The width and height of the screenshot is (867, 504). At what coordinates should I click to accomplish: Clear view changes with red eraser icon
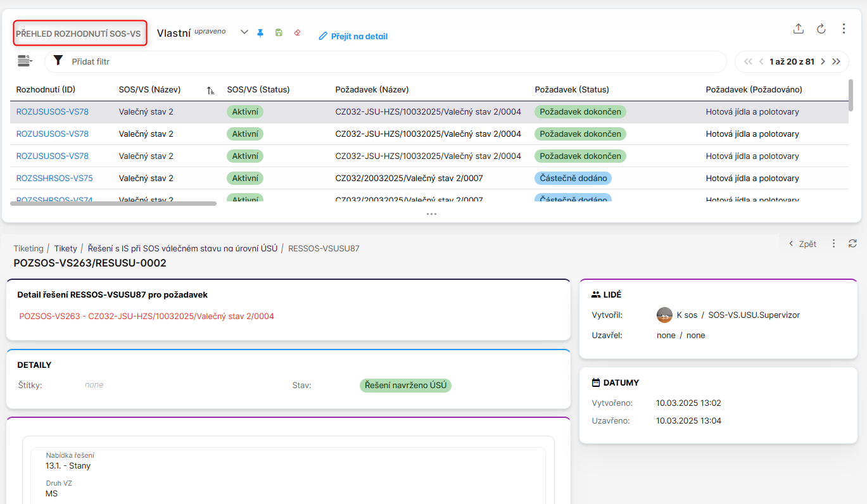[297, 33]
